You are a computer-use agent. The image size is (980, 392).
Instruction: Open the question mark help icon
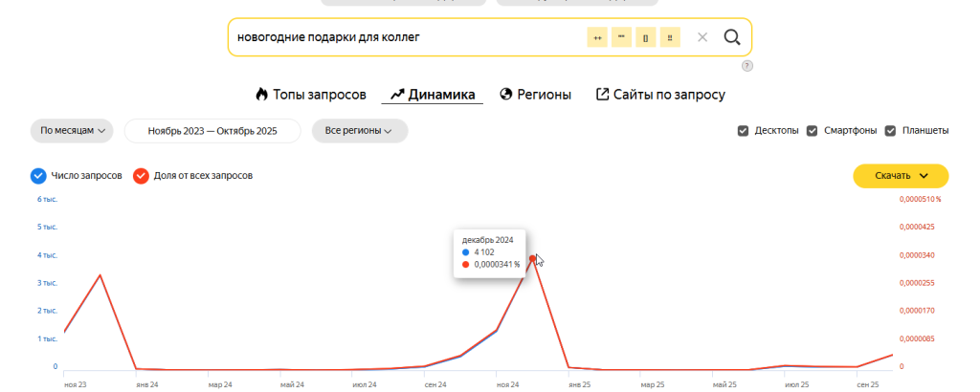[747, 66]
